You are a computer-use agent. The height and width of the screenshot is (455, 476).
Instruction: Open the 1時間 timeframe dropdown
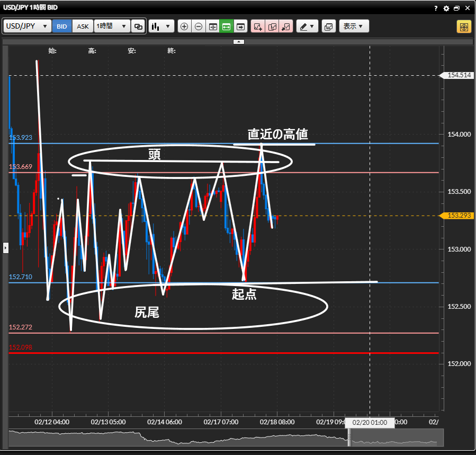[x=112, y=26]
